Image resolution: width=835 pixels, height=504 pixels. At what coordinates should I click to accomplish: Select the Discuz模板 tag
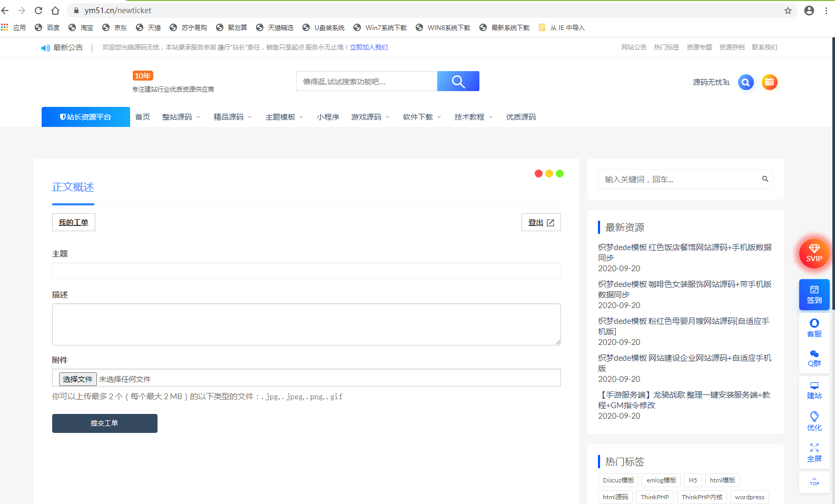[618, 480]
